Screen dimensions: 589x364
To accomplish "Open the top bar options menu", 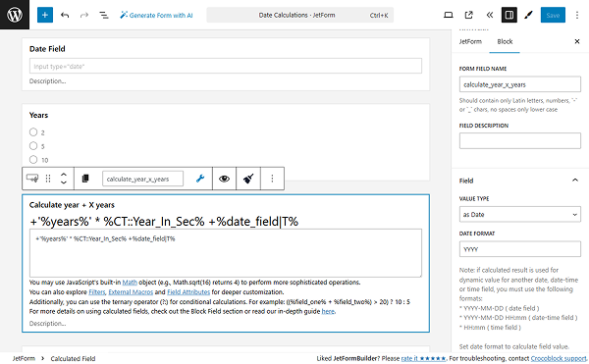I will [x=577, y=15].
